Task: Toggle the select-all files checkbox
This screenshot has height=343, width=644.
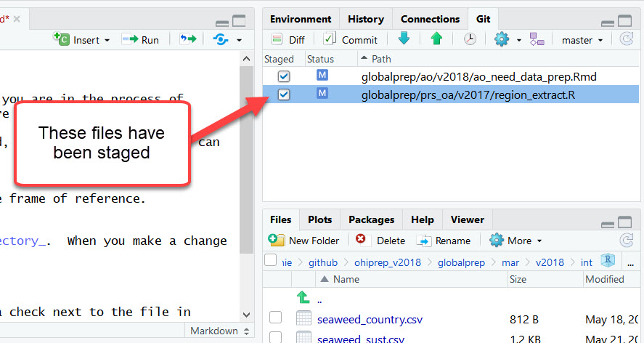Action: pos(270,260)
